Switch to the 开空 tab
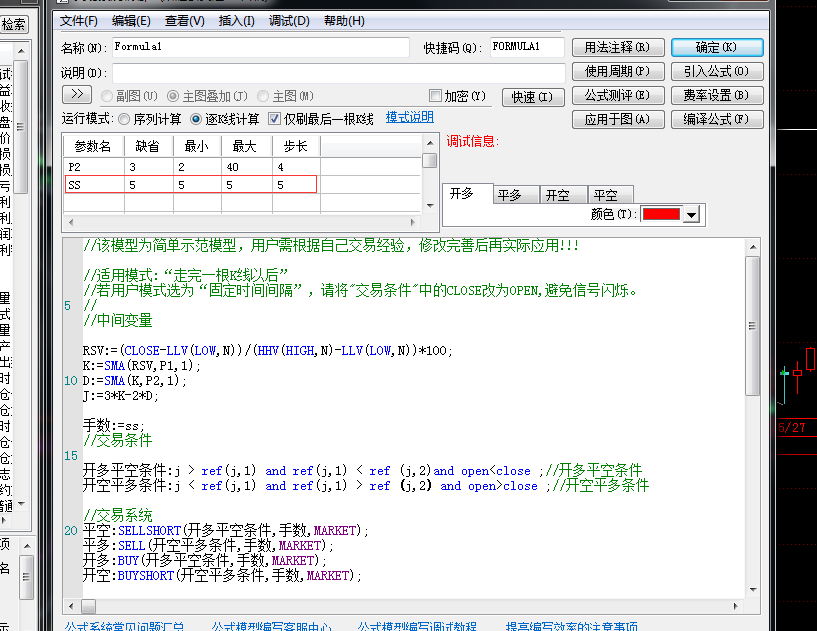The height and width of the screenshot is (631, 817). 558,195
